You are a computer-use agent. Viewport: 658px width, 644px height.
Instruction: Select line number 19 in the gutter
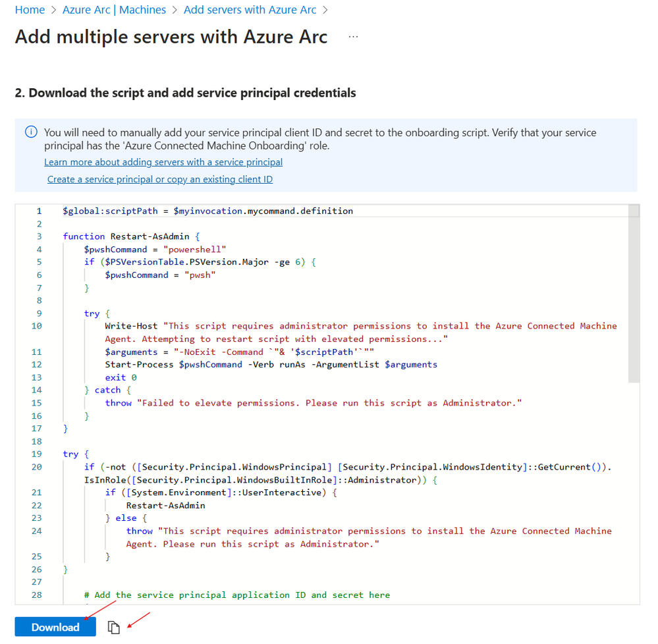point(36,454)
